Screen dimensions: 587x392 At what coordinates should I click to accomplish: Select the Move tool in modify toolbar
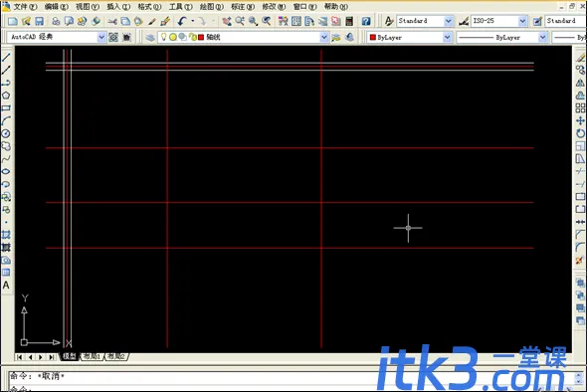pos(580,120)
